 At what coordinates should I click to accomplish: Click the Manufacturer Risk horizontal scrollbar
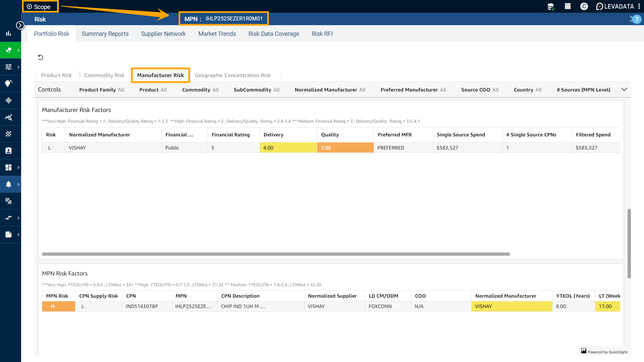(276, 254)
